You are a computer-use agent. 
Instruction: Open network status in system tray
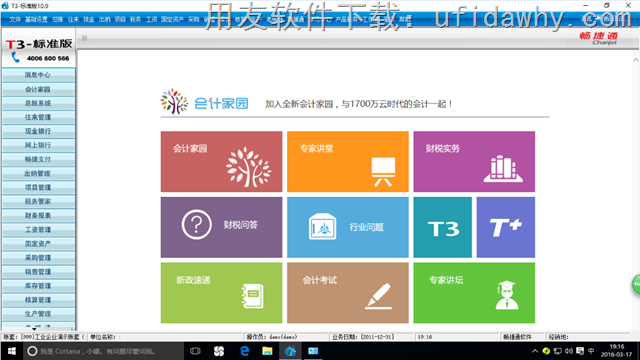[x=558, y=351]
